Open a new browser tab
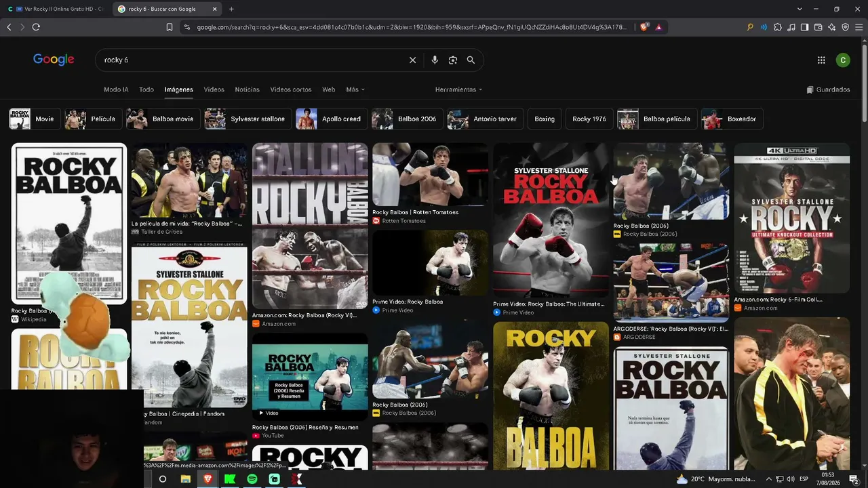The width and height of the screenshot is (868, 488). 231,9
